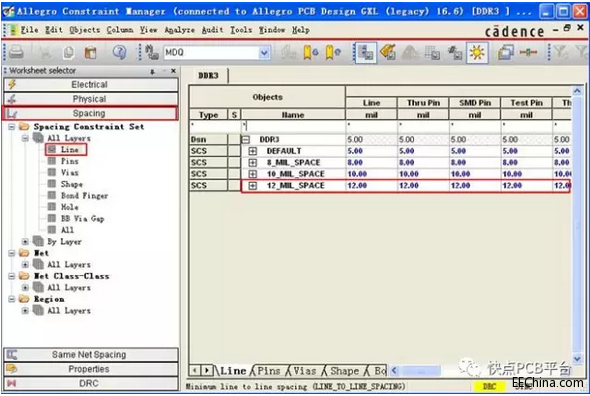Pin the Worksheet selector panel
The image size is (590, 396).
point(152,71)
